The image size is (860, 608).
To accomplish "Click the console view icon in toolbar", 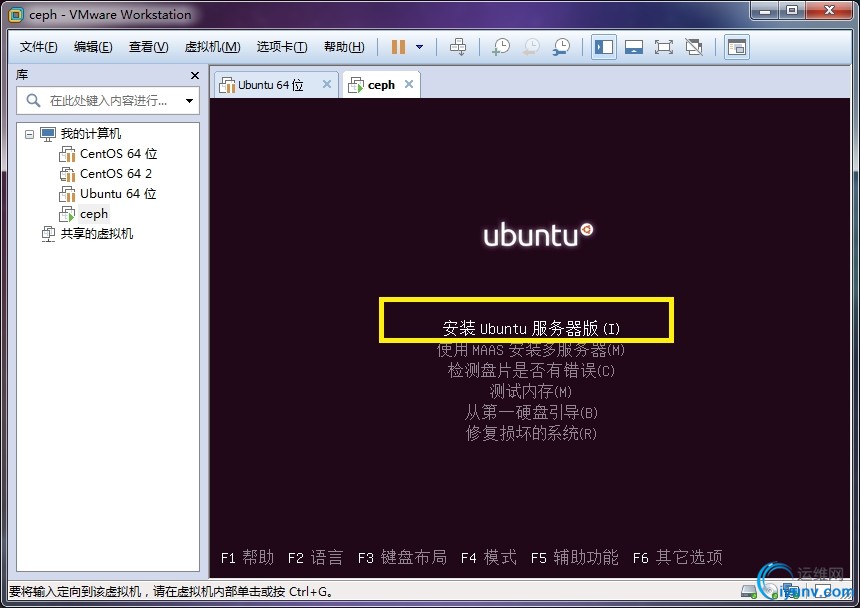I will pyautogui.click(x=737, y=47).
